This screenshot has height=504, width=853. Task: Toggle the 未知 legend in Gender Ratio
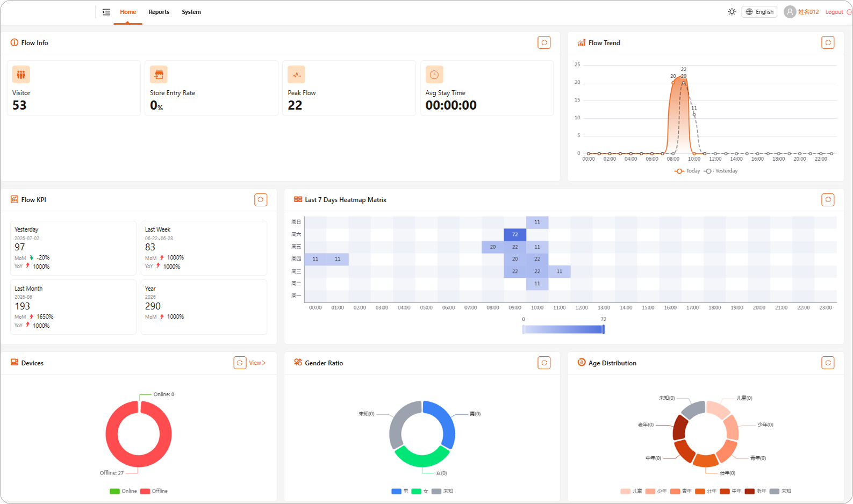442,491
